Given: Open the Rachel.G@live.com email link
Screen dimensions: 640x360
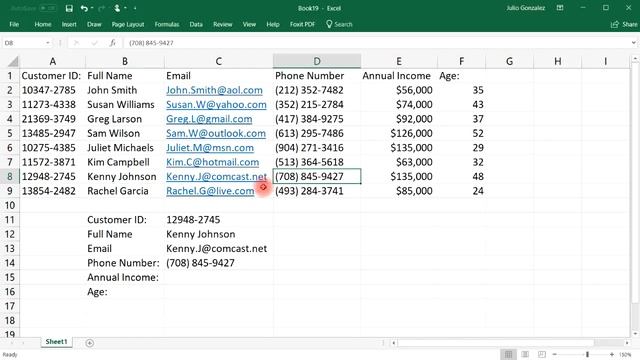Looking at the screenshot, I should [x=210, y=191].
